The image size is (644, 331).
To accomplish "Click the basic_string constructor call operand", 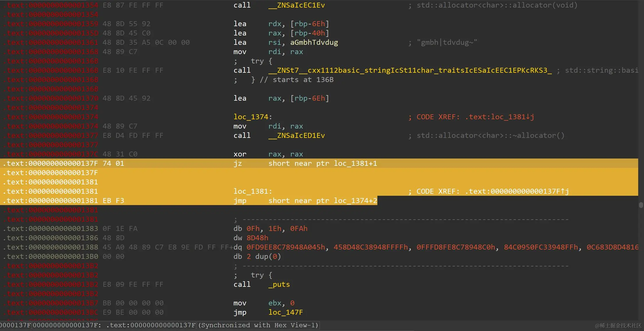I will [x=409, y=70].
